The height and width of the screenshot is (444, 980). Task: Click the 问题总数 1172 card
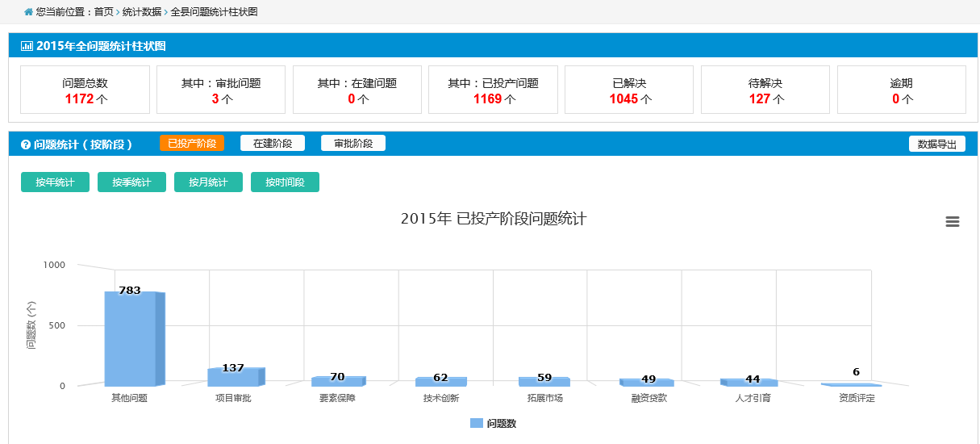click(85, 90)
